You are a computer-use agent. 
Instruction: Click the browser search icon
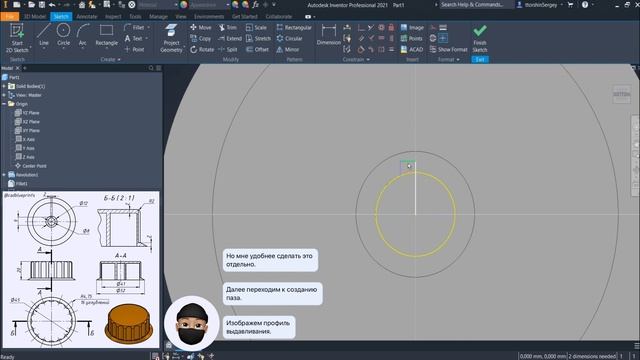coord(151,68)
